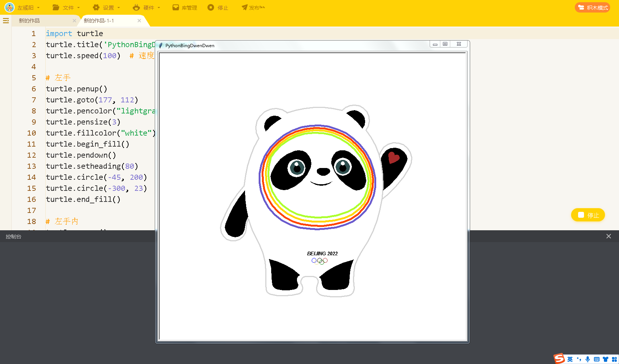Click code line 1 'import turtle'

(74, 34)
